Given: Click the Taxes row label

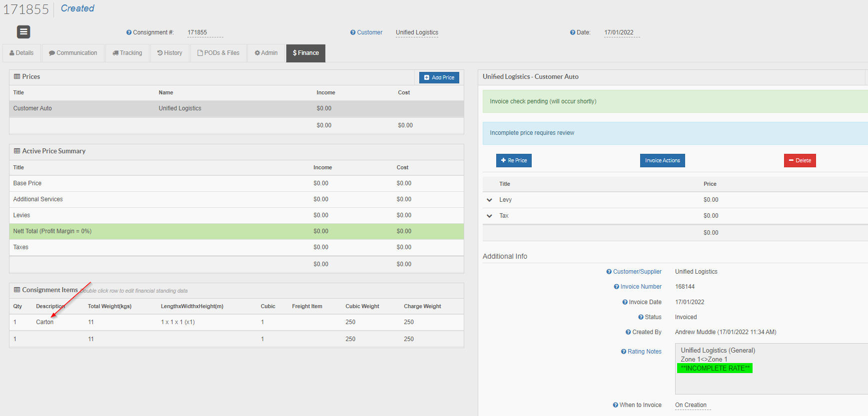Looking at the screenshot, I should click(x=21, y=247).
